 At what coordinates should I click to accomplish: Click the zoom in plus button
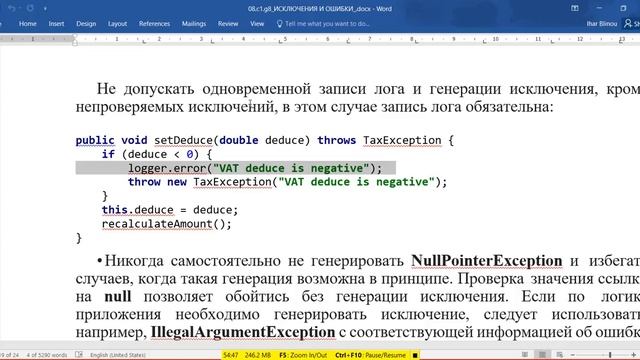(633, 355)
